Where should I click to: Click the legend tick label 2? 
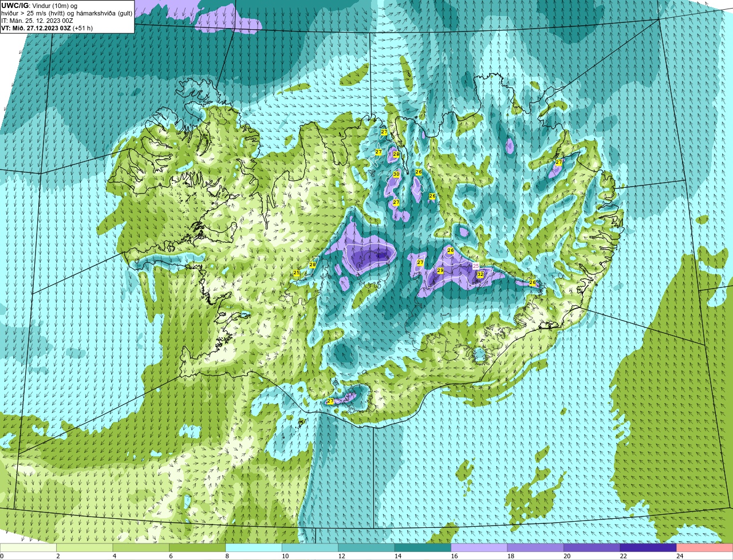[x=58, y=556]
